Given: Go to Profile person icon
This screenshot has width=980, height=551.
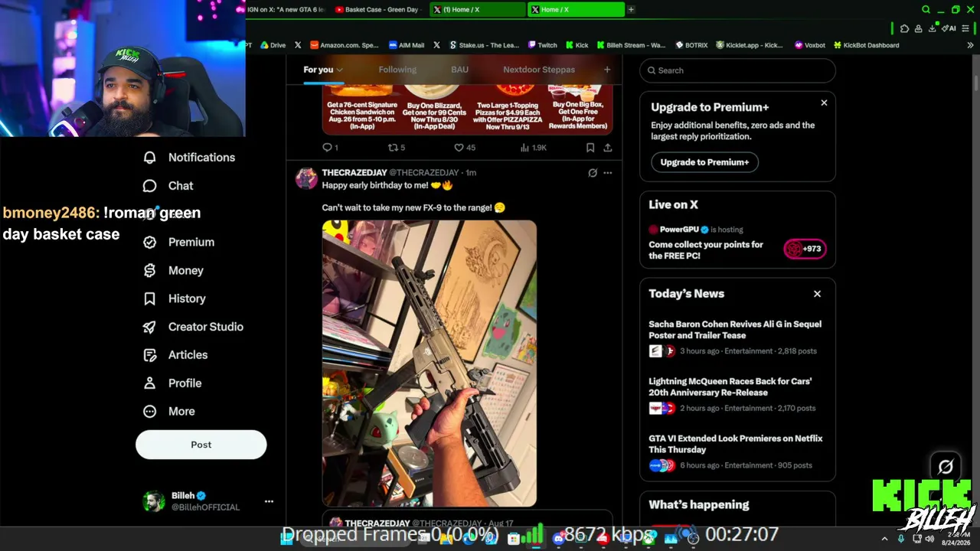Looking at the screenshot, I should point(150,383).
